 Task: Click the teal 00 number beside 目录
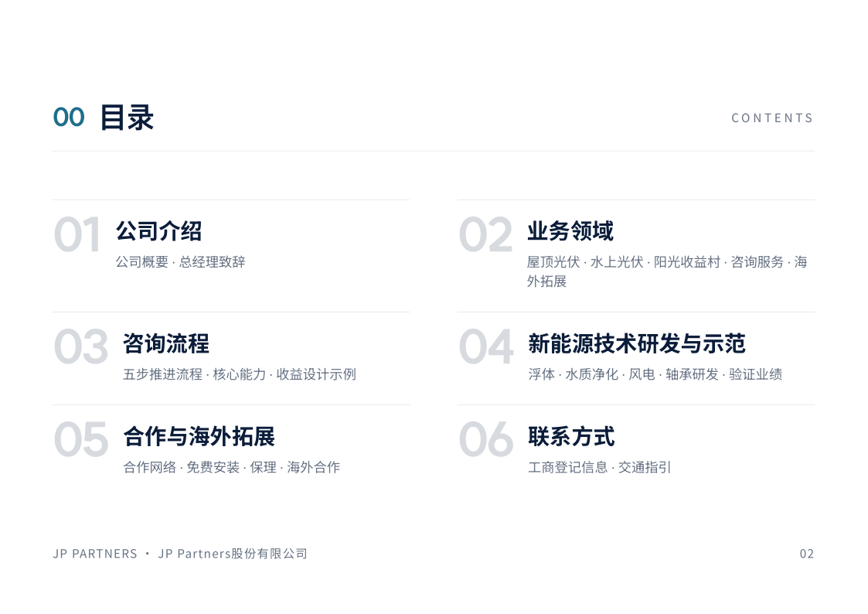pyautogui.click(x=69, y=118)
